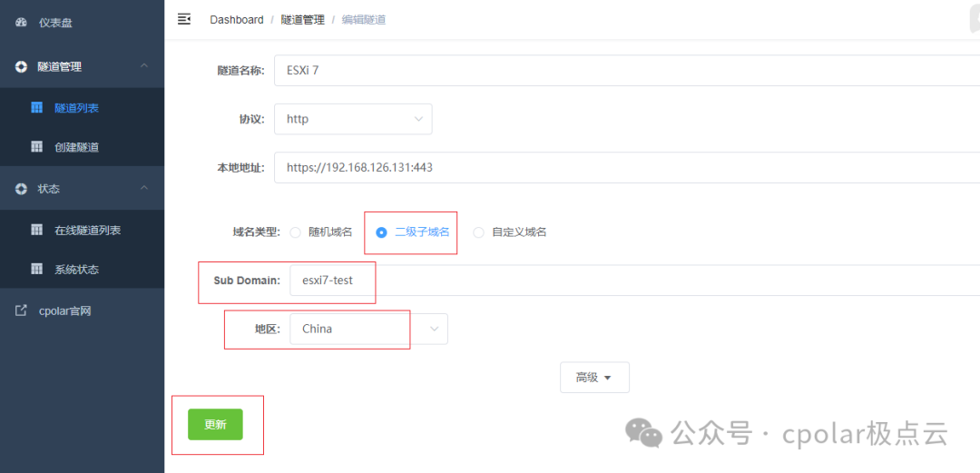Click the 隧道名称 label
This screenshot has height=473, width=980.
(x=241, y=70)
